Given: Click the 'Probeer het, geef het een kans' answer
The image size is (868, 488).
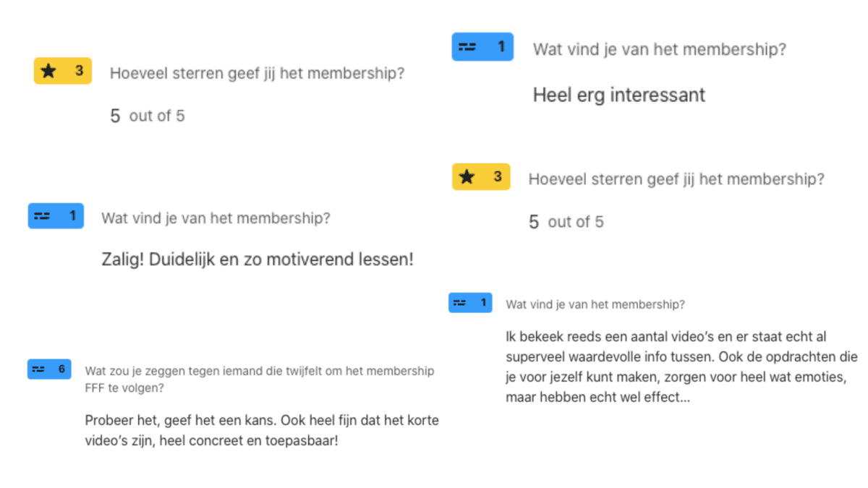Looking at the screenshot, I should 262,430.
